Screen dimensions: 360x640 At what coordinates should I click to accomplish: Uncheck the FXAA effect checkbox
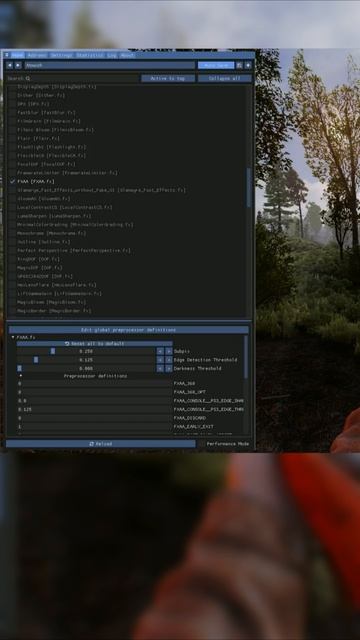(13, 181)
